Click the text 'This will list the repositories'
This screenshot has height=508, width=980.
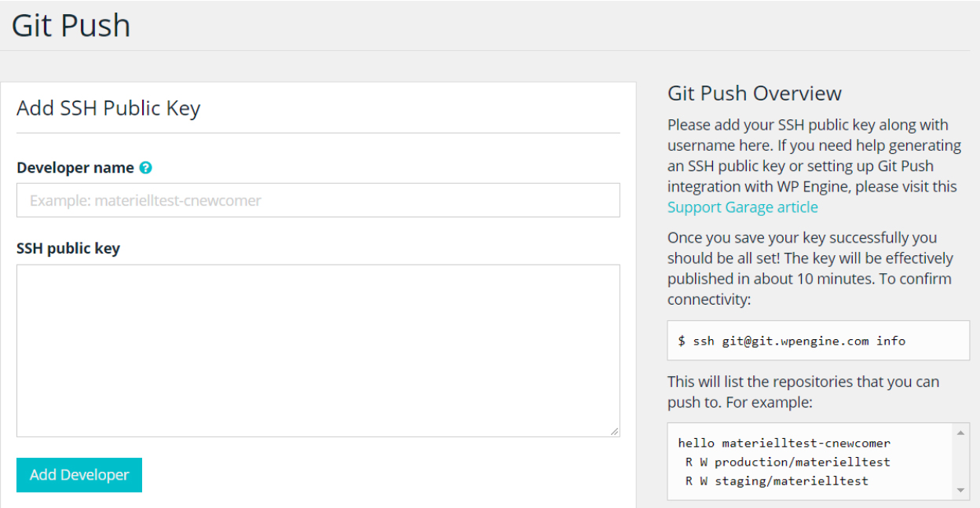coord(803,392)
